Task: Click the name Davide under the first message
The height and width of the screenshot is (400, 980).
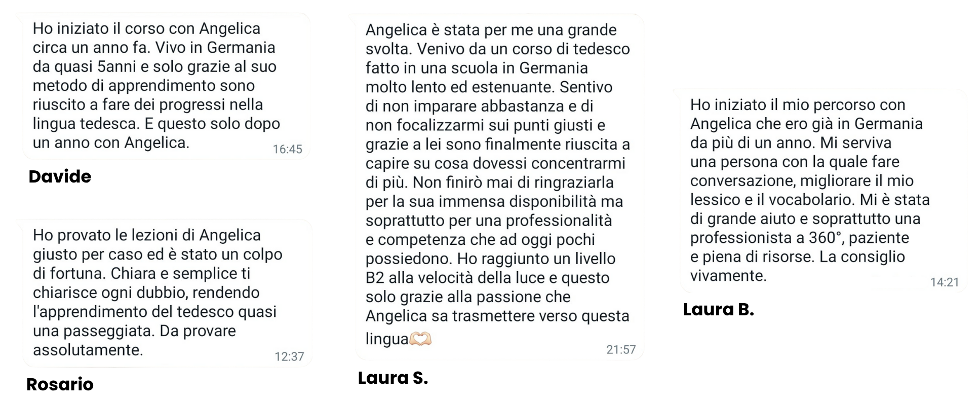Action: click(x=60, y=176)
